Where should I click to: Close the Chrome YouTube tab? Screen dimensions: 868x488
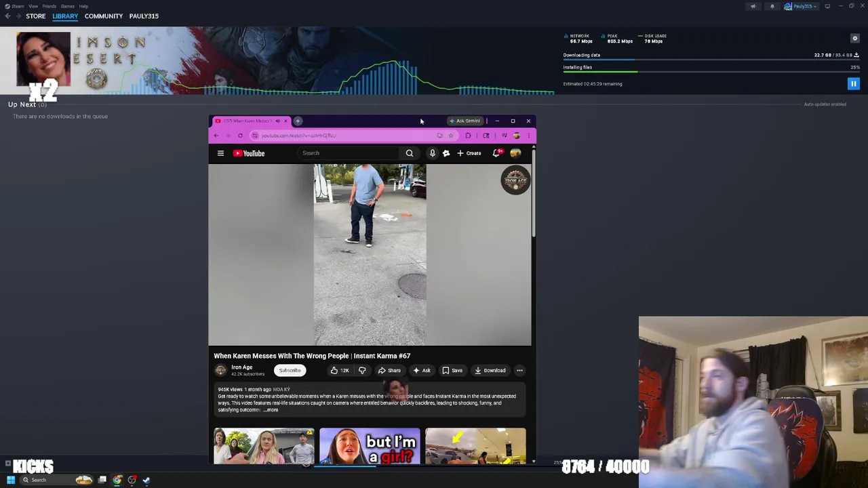[285, 121]
